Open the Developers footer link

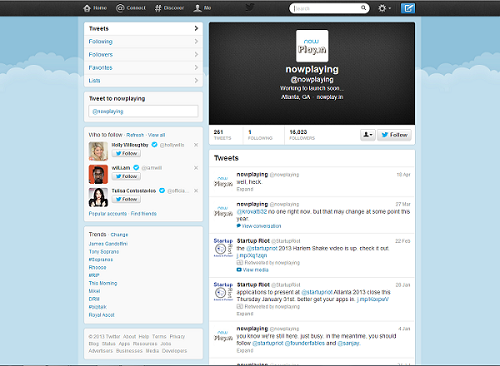click(x=174, y=351)
